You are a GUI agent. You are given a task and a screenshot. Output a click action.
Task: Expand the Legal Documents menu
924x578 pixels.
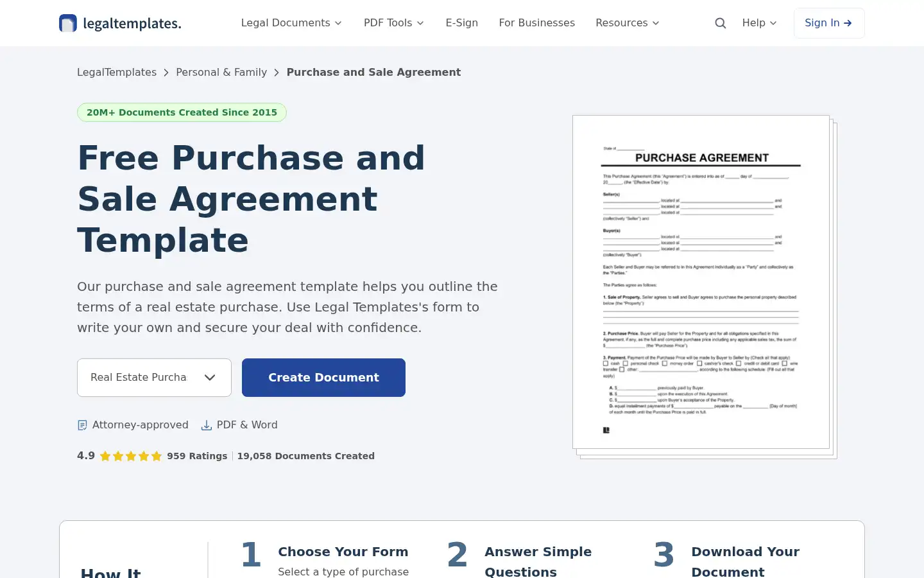(x=291, y=23)
